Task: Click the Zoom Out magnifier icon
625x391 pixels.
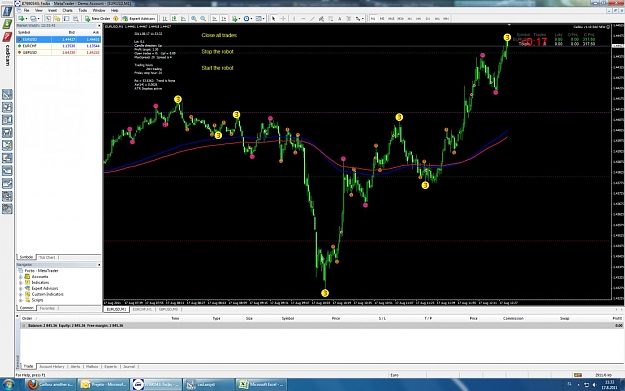Action: tap(203, 18)
